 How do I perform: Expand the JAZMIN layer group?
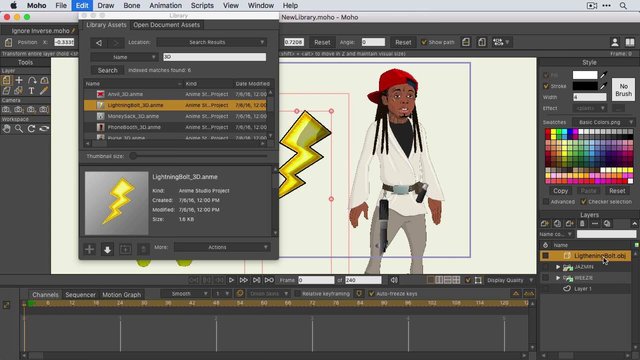coord(558,267)
